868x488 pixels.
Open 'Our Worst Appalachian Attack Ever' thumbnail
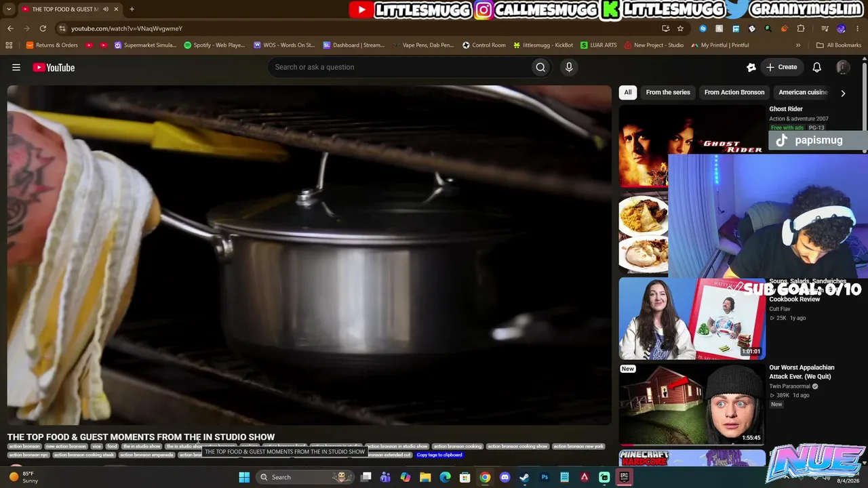click(692, 405)
